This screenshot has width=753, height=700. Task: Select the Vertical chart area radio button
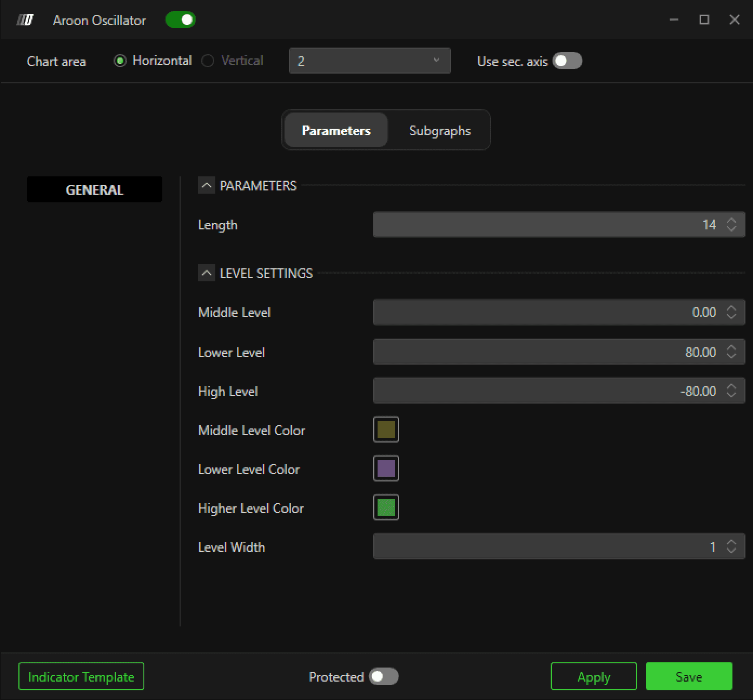(x=208, y=61)
